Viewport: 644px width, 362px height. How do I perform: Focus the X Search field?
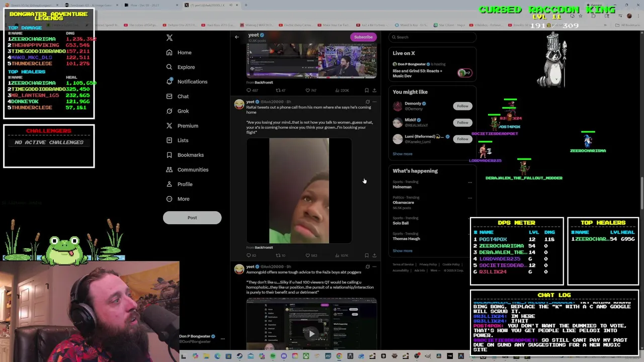pos(432,37)
